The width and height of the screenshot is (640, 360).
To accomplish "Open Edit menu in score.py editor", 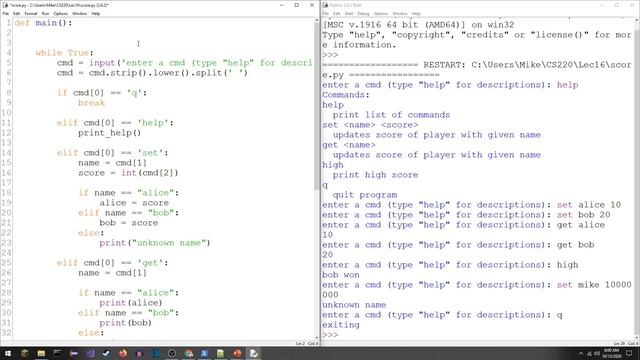I will pos(16,13).
